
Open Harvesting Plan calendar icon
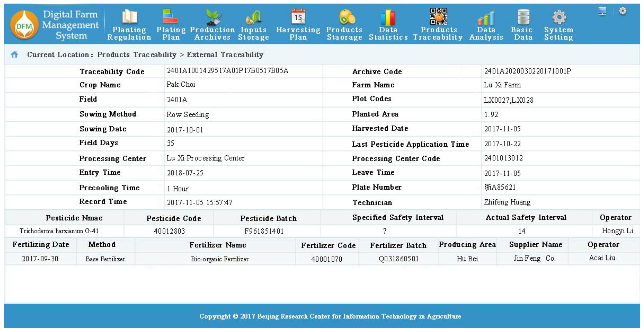298,17
